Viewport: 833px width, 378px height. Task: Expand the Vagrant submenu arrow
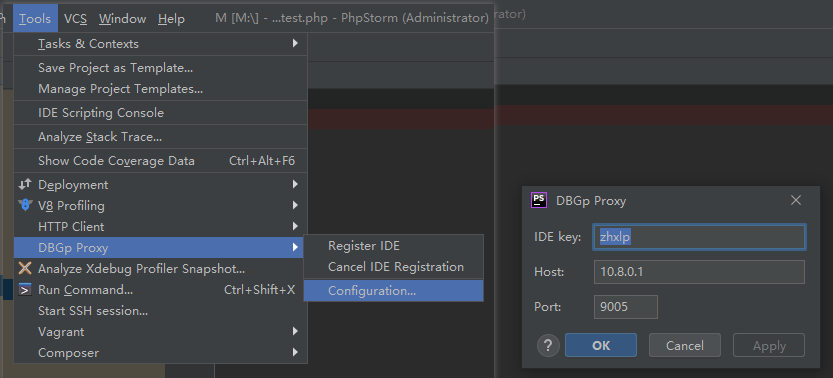click(x=295, y=331)
